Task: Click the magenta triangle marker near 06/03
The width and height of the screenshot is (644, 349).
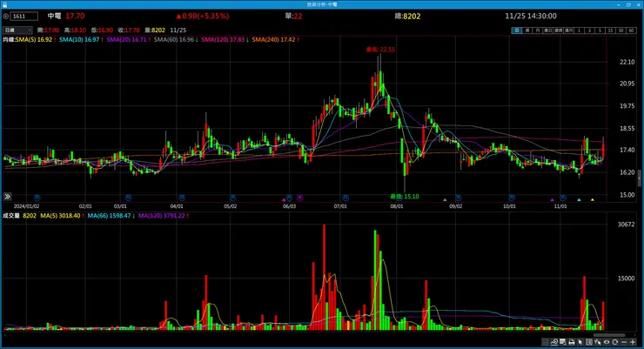Action: pos(284,200)
